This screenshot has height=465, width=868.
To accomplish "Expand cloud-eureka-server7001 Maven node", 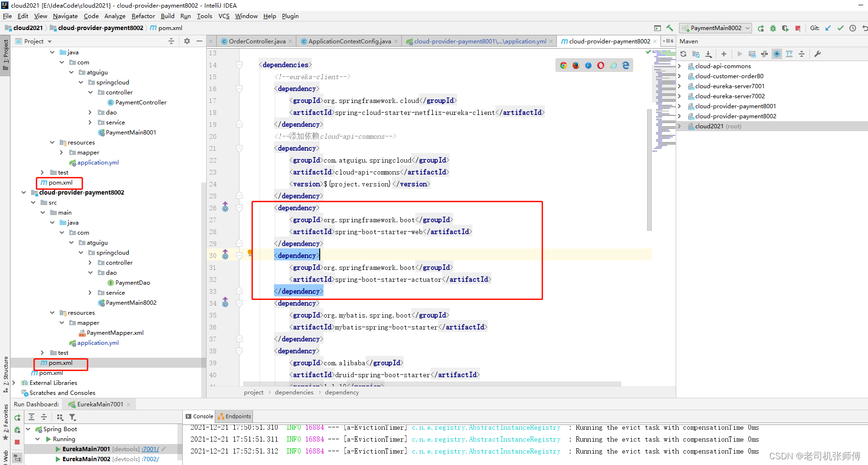I will [680, 86].
